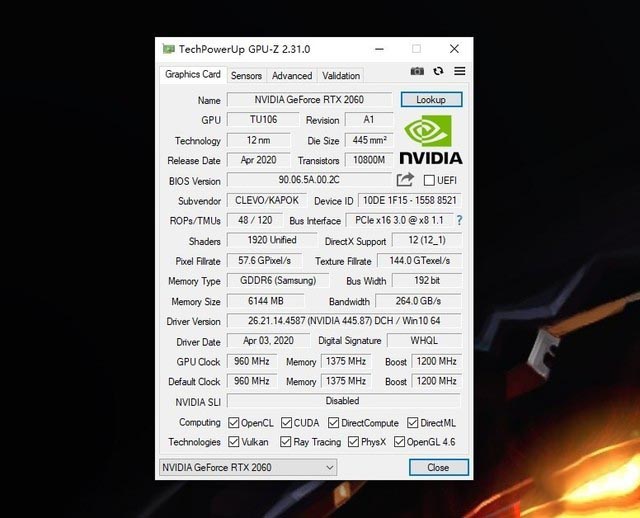
Task: Toggle the PhysX checkbox
Action: (x=353, y=442)
